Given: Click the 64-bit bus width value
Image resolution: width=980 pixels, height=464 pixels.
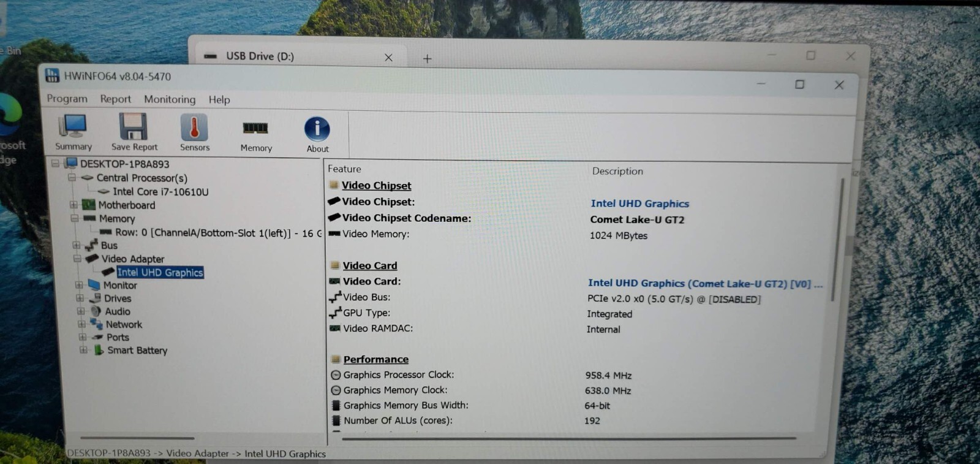Looking at the screenshot, I should point(597,406).
